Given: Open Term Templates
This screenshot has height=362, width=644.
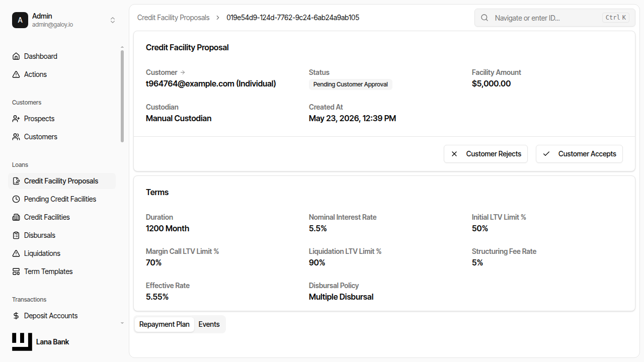Looking at the screenshot, I should [62, 271].
